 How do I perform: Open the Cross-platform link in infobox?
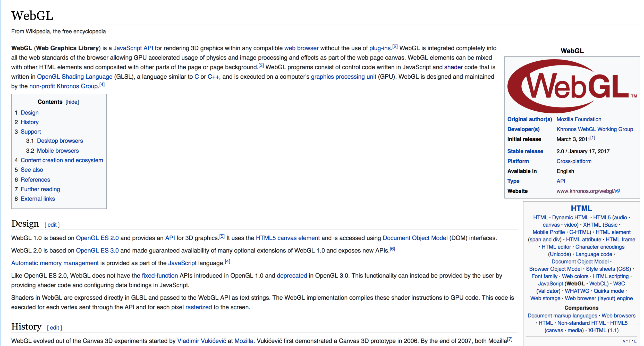(574, 161)
